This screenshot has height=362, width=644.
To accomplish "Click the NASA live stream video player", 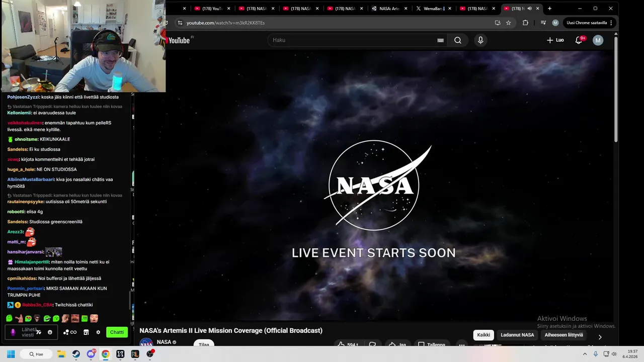I will [x=374, y=186].
